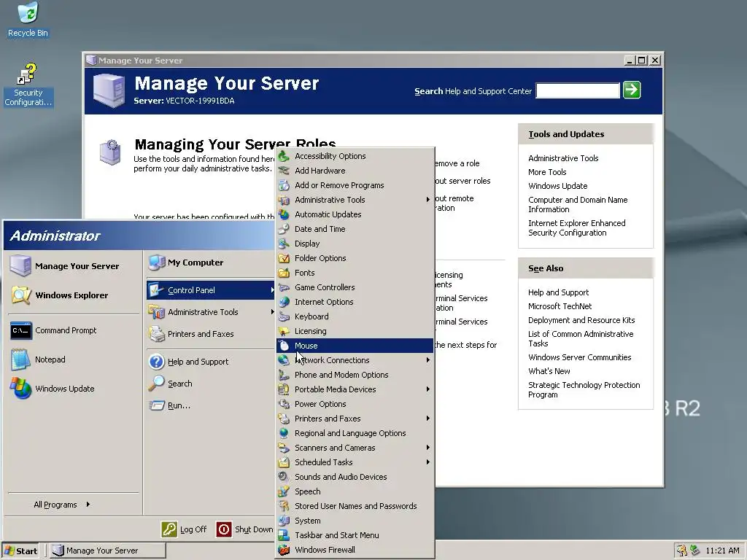Click the System icon in the menu
This screenshot has height=560, width=747.
(x=284, y=521)
